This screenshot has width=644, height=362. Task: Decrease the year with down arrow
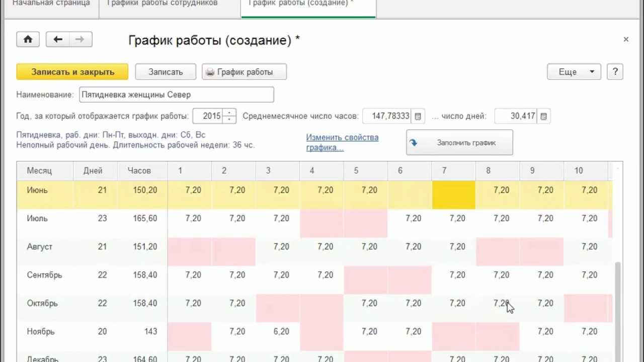click(229, 120)
